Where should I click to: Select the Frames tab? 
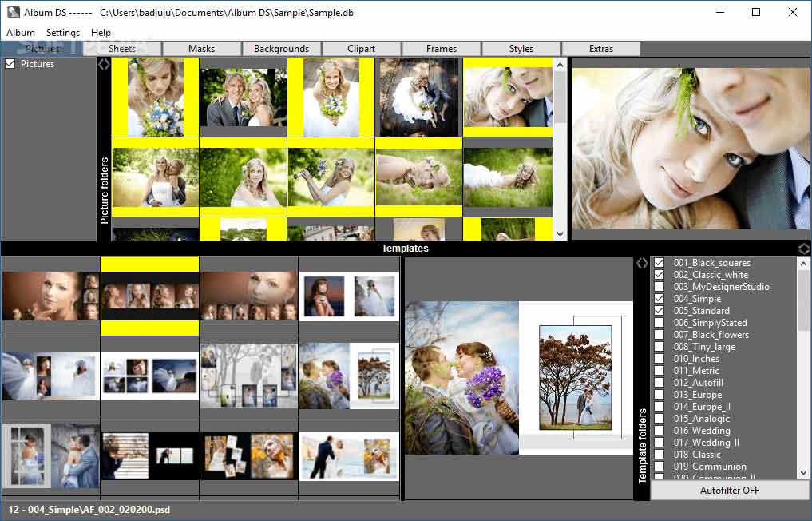pyautogui.click(x=441, y=48)
